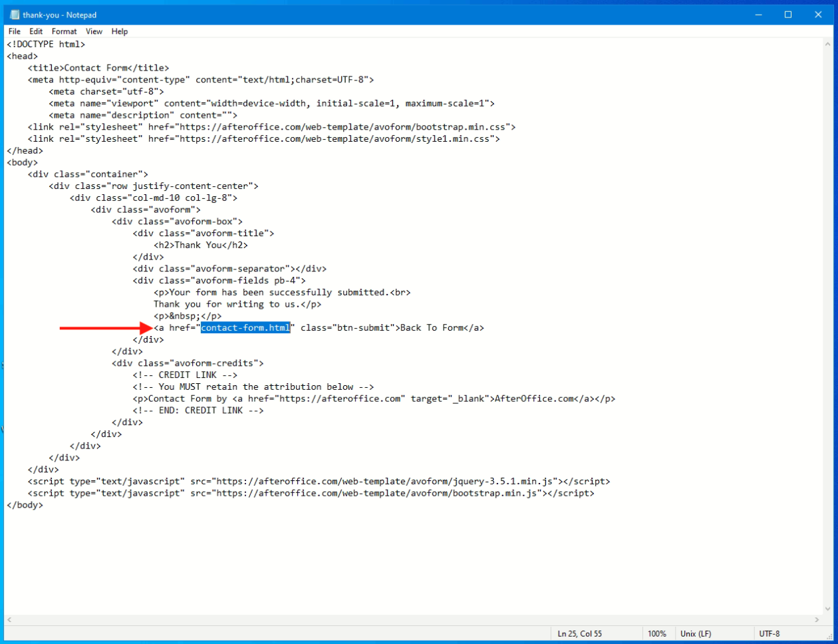Image resolution: width=838 pixels, height=644 pixels.
Task: Click the vertical scrollbar up arrow
Action: 829,44
